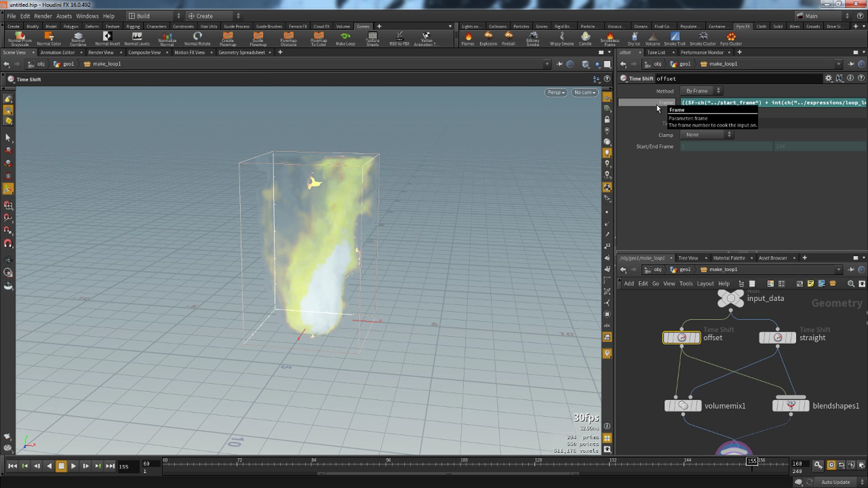Toggle the viewport lock icon
868x488 pixels.
point(607,119)
